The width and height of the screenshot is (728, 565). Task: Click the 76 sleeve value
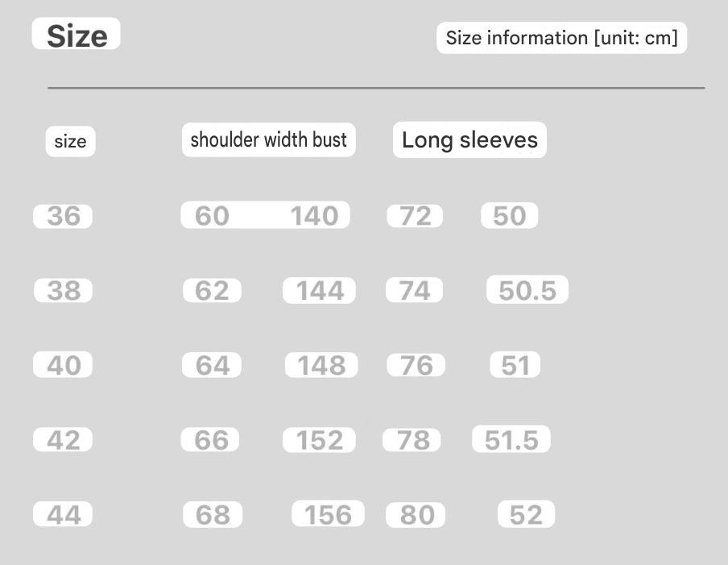pyautogui.click(x=416, y=365)
